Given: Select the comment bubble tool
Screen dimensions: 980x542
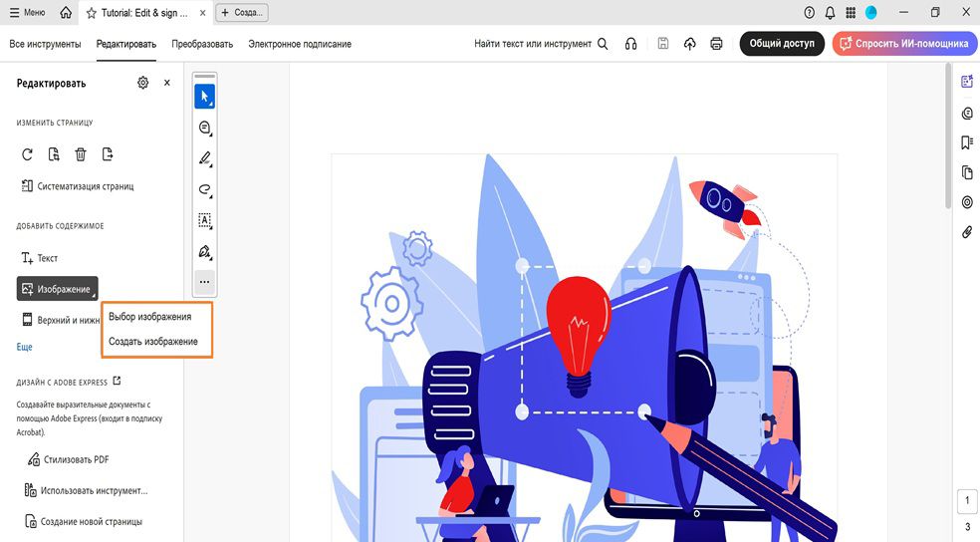Looking at the screenshot, I should tap(205, 128).
